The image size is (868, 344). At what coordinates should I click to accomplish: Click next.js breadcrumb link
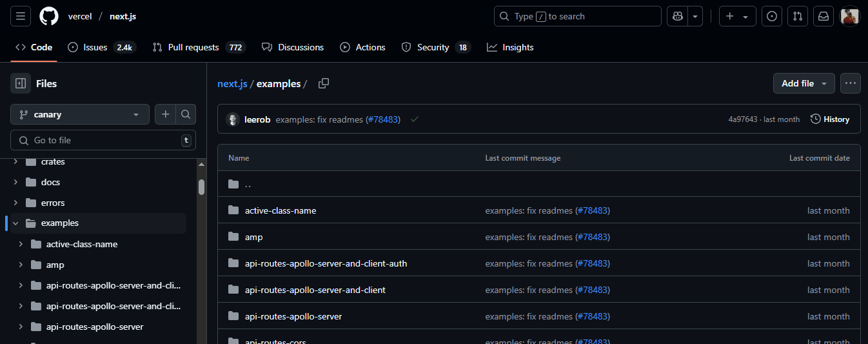point(232,83)
